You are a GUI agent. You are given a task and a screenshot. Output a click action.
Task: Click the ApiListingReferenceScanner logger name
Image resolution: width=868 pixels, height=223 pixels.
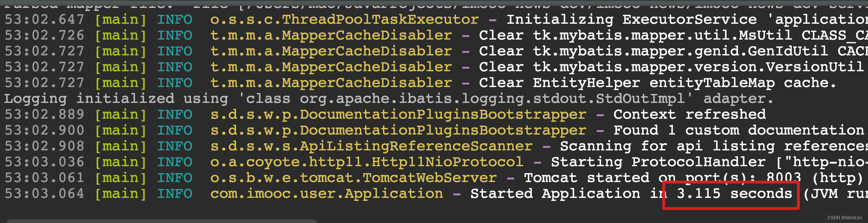click(371, 146)
